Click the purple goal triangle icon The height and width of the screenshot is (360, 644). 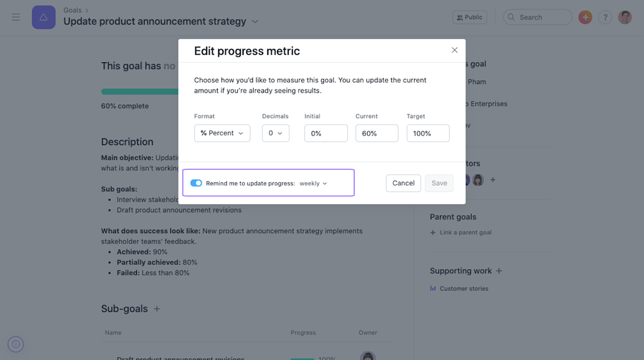44,17
